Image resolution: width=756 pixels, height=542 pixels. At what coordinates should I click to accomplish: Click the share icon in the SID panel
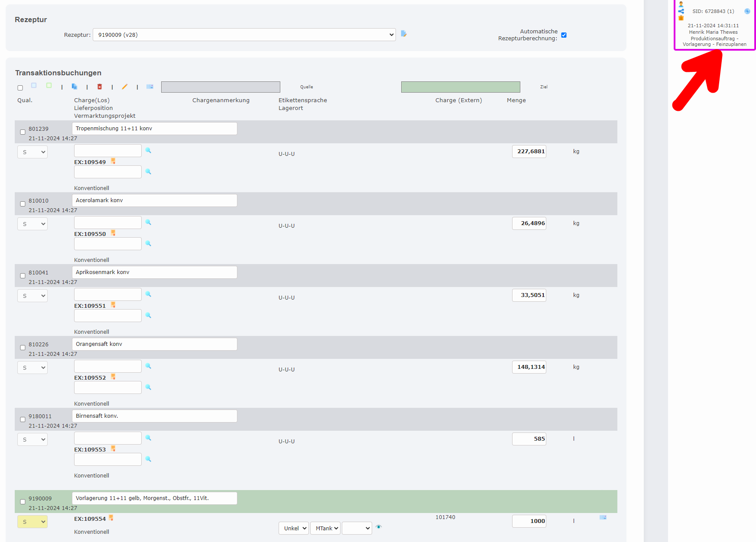click(x=681, y=11)
